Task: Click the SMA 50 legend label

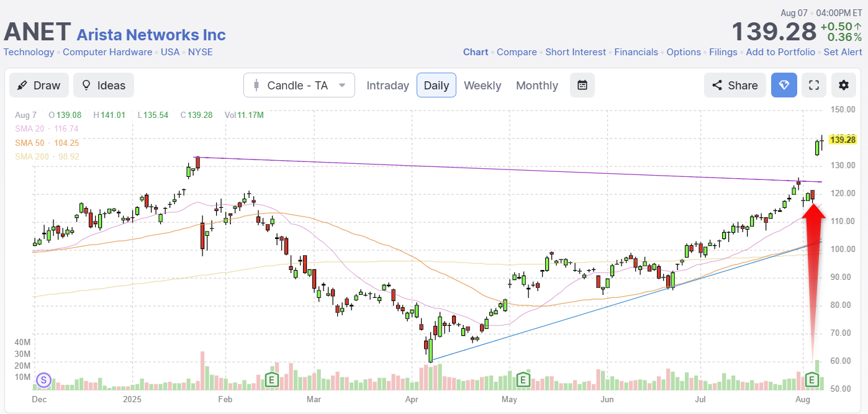Action: pyautogui.click(x=47, y=143)
